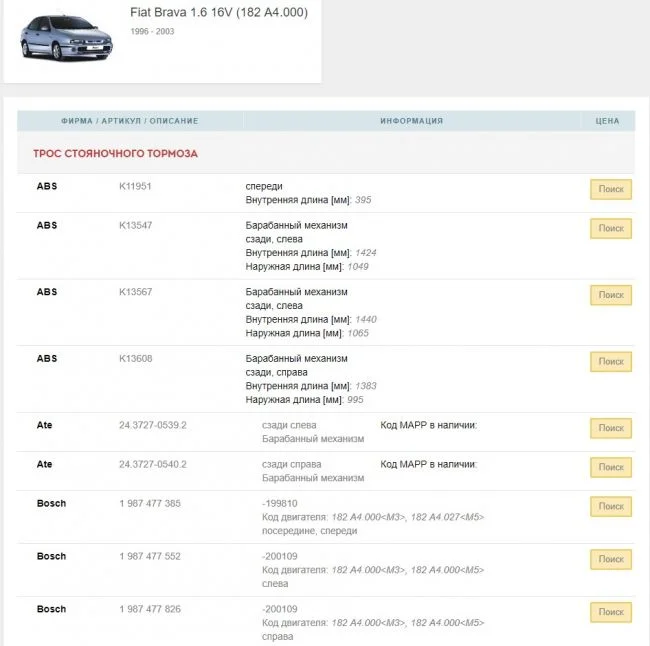Search price for ABS K13567
This screenshot has width=650, height=646.
(x=610, y=295)
